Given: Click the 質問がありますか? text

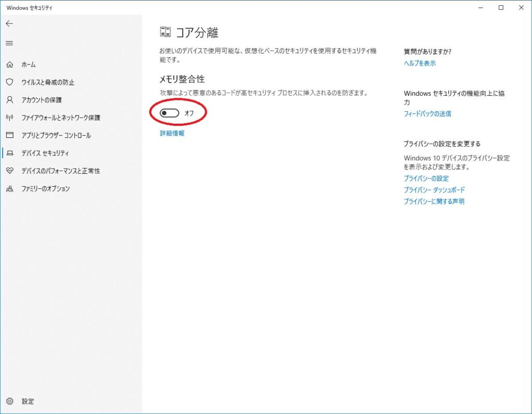Looking at the screenshot, I should (x=428, y=51).
